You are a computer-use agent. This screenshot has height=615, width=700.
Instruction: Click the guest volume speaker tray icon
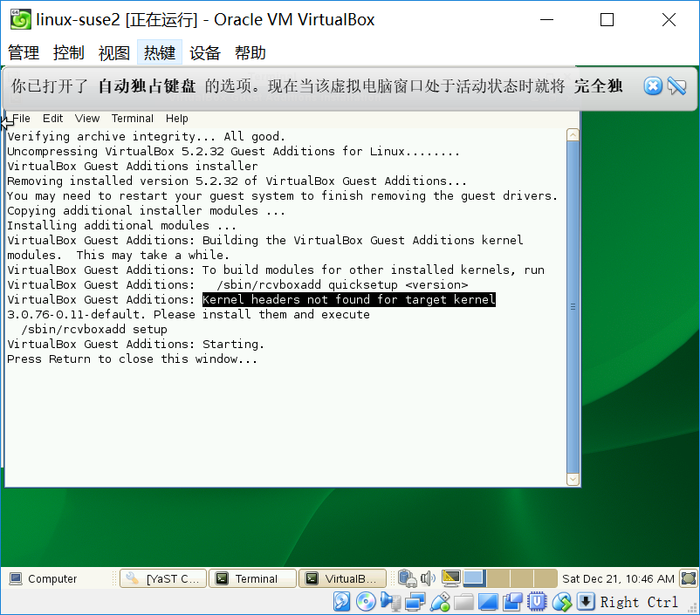tap(428, 578)
